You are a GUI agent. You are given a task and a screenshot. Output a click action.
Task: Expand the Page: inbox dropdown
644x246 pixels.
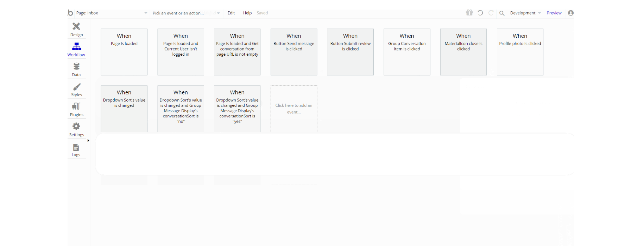pyautogui.click(x=112, y=13)
